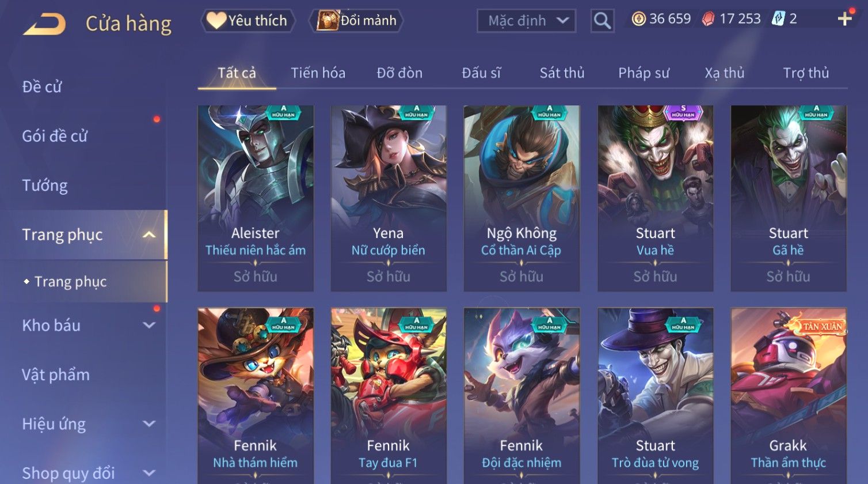This screenshot has width=868, height=484.
Task: Click the plus icon to add currency
Action: pyautogui.click(x=844, y=19)
